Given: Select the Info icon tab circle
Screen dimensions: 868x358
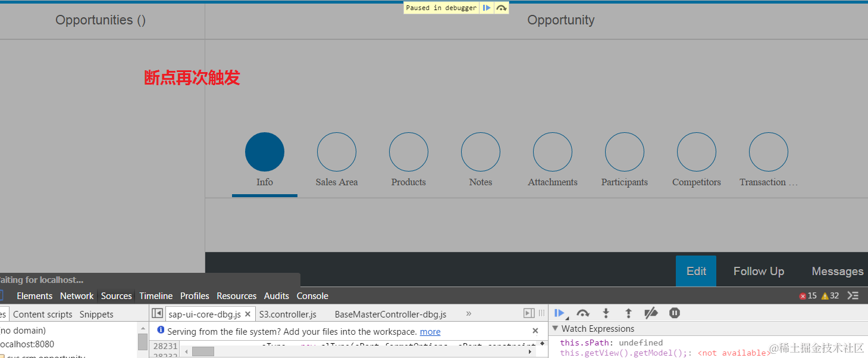Looking at the screenshot, I should point(265,152).
